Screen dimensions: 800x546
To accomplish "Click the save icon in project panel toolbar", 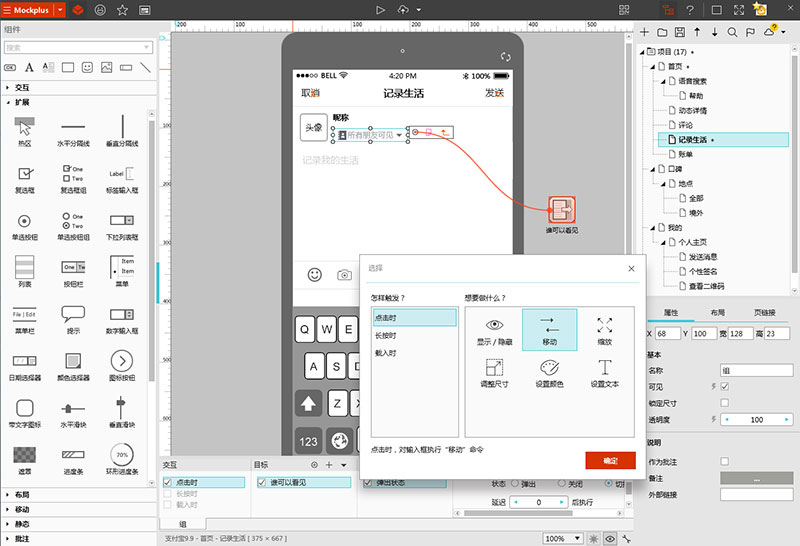I will [x=680, y=32].
